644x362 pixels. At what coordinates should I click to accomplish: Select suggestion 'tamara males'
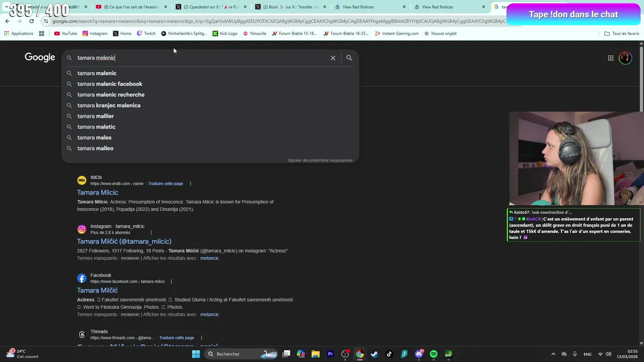[x=210, y=138]
